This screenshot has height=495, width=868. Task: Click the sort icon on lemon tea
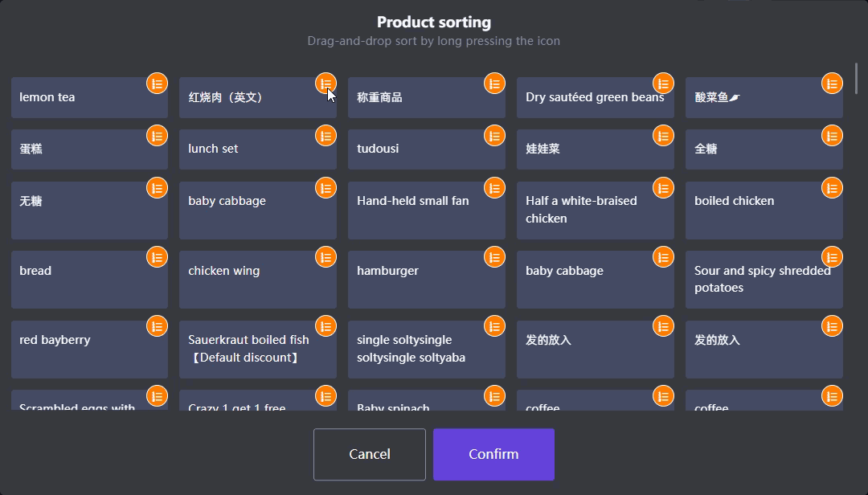pos(157,84)
